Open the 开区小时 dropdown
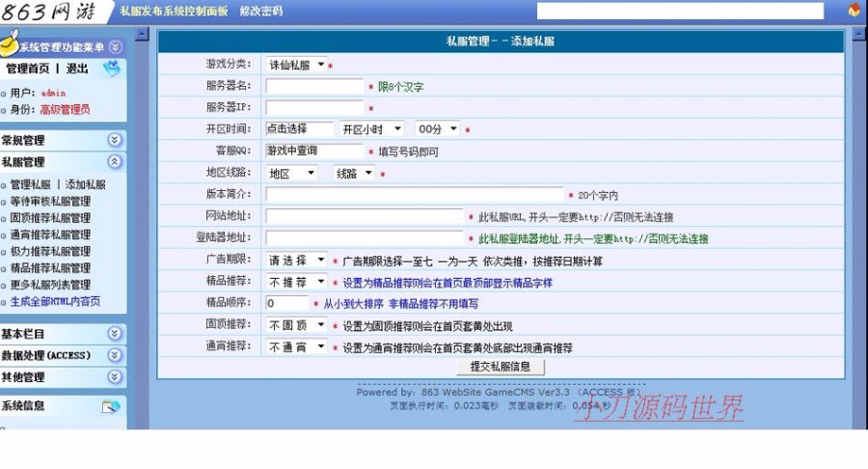 coord(371,129)
